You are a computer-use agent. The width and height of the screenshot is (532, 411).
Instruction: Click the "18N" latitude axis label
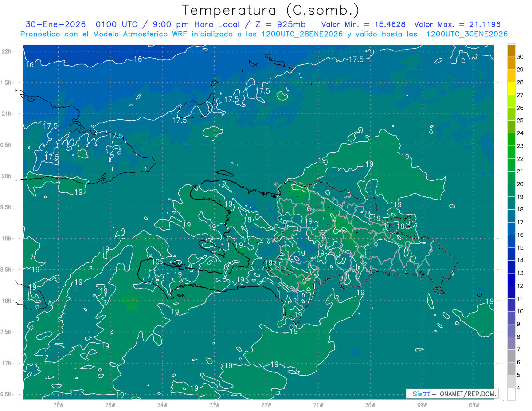coord(7,301)
